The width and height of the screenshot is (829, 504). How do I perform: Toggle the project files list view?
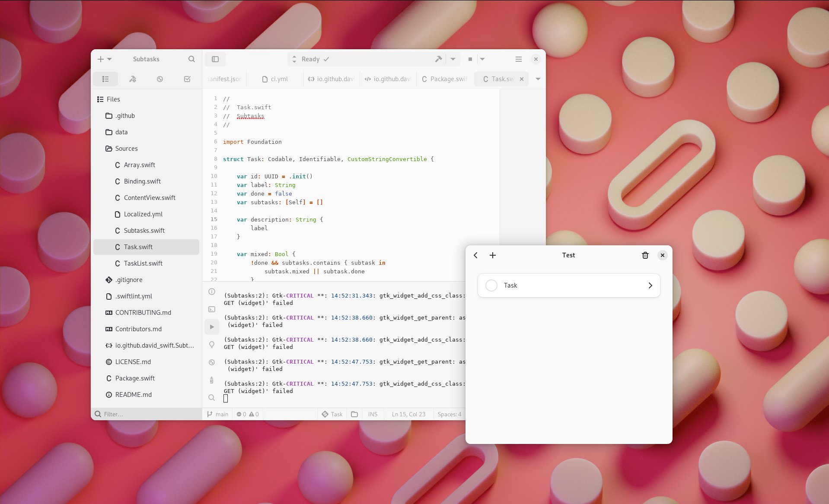105,79
